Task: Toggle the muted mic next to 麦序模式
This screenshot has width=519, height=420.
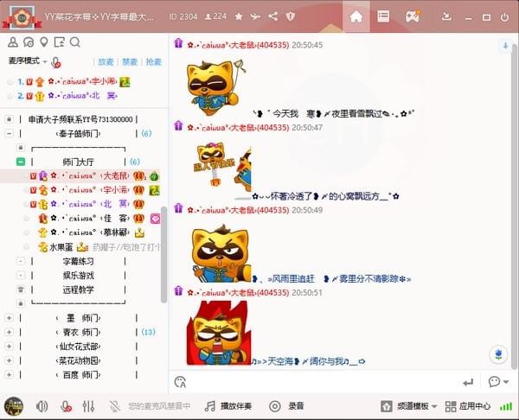Action: click(x=56, y=62)
